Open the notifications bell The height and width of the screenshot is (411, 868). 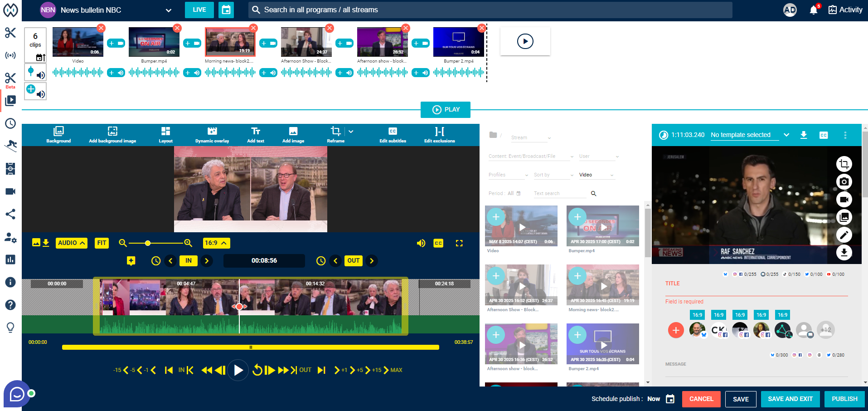tap(814, 10)
